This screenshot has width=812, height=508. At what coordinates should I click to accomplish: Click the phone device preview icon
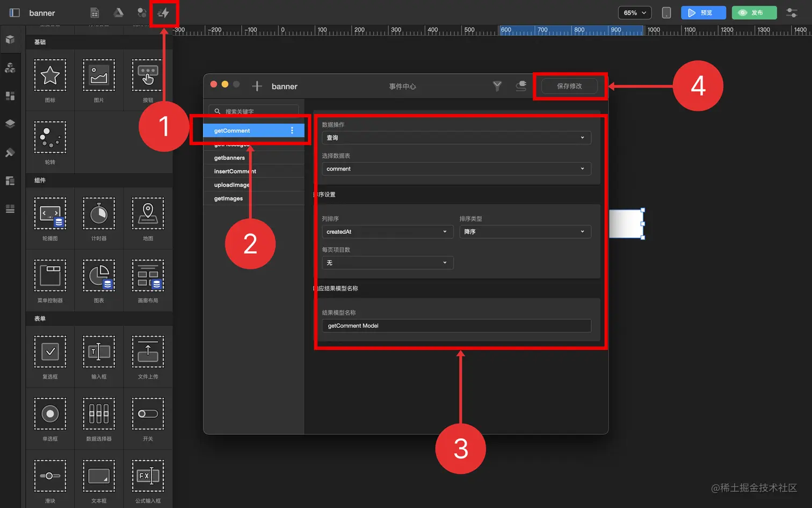click(x=666, y=13)
